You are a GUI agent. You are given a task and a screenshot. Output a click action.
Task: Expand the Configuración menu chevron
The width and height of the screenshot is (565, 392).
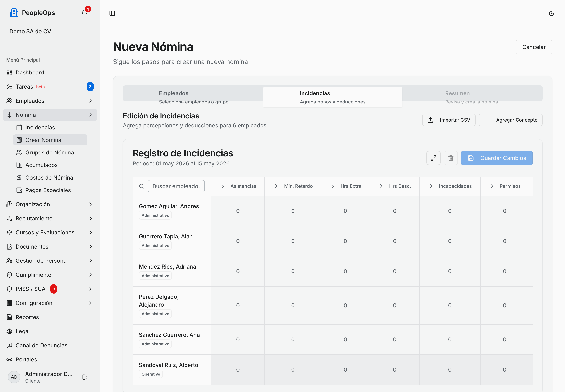[90, 303]
